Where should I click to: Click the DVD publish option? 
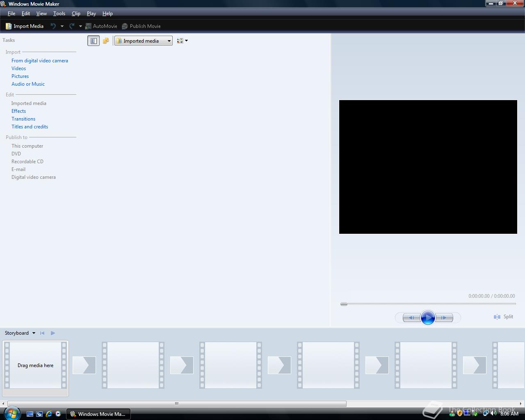(16, 154)
